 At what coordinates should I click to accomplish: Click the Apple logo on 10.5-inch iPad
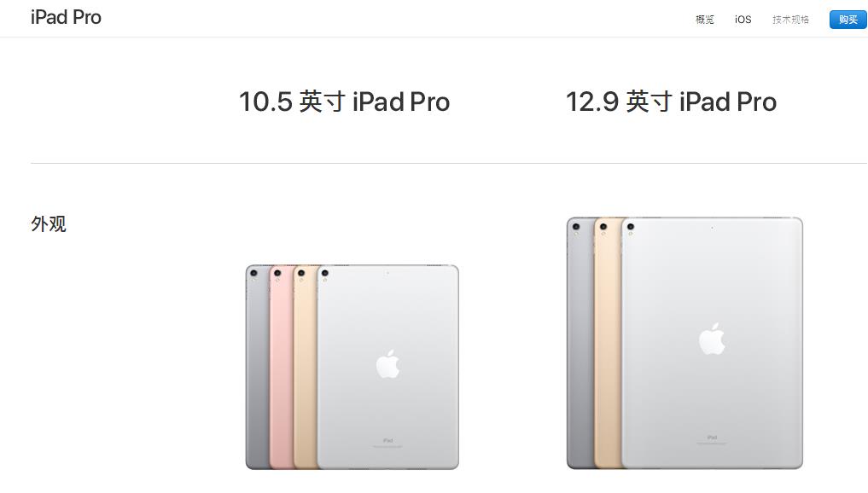(388, 364)
